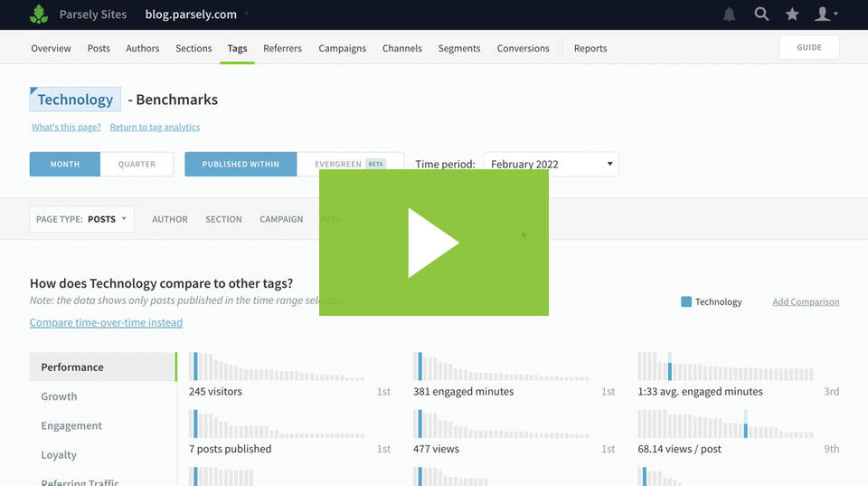868x486 pixels.
Task: Click the Add Comparison link
Action: tap(806, 301)
